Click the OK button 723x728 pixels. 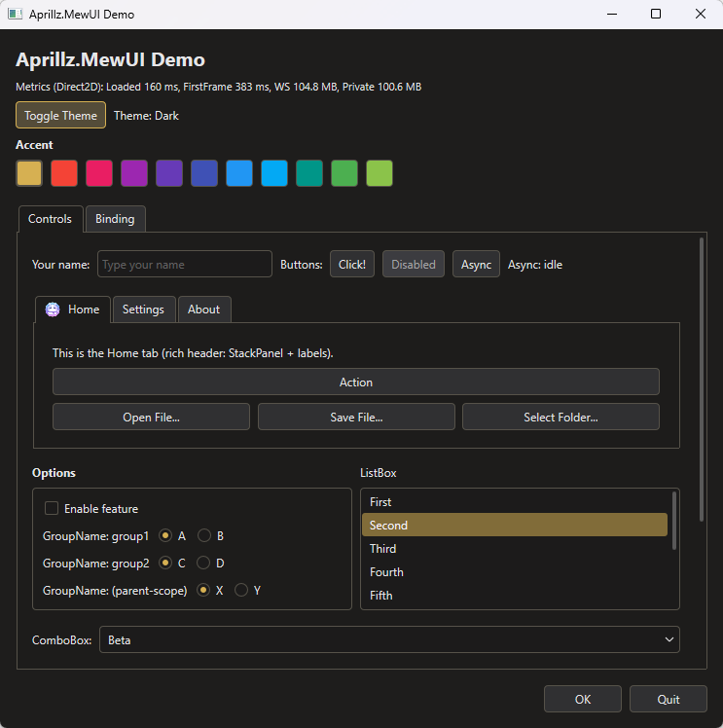point(583,699)
